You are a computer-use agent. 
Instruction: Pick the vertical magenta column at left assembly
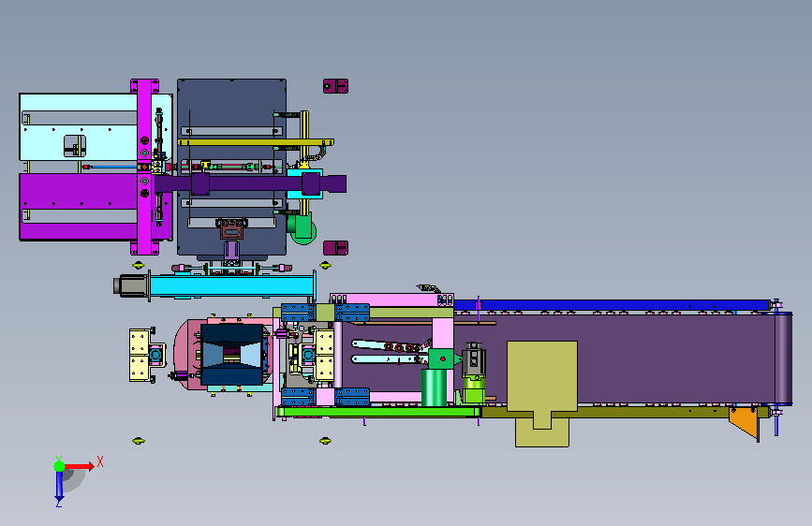(144, 167)
